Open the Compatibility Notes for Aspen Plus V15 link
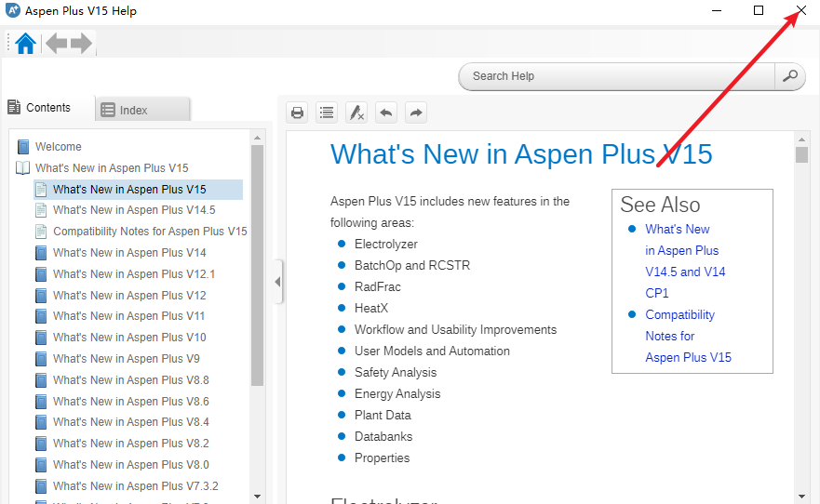The width and height of the screenshot is (820, 504). pyautogui.click(x=688, y=336)
